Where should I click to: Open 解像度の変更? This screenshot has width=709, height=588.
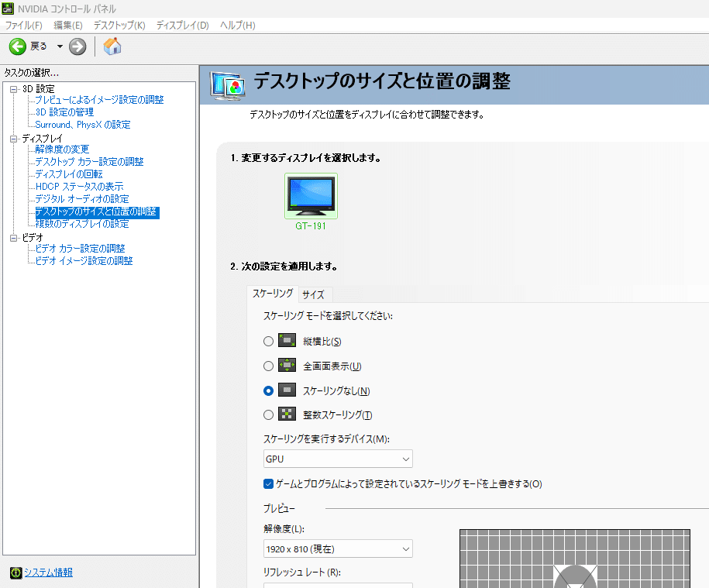coord(62,150)
